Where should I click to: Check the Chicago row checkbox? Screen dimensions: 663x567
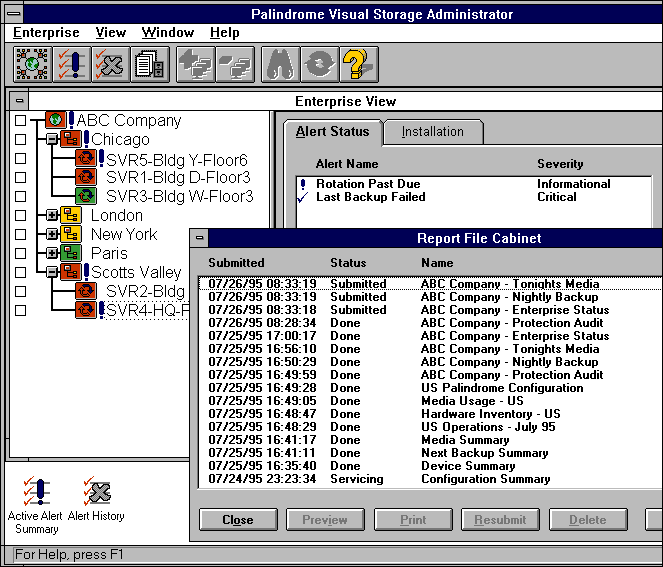pos(20,139)
